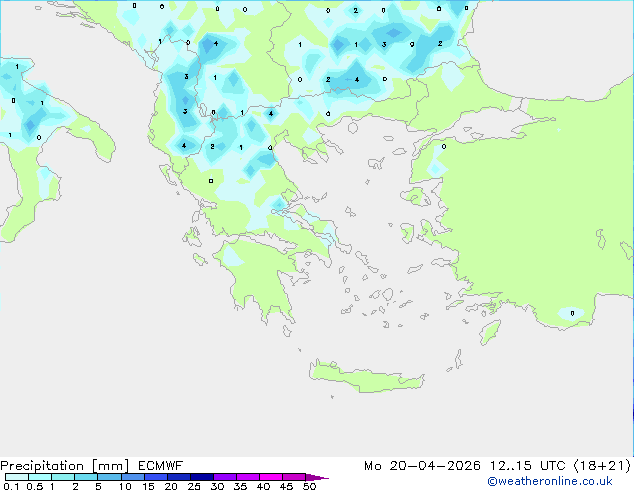Select the 5–10 mm legend color swatch

109,477
